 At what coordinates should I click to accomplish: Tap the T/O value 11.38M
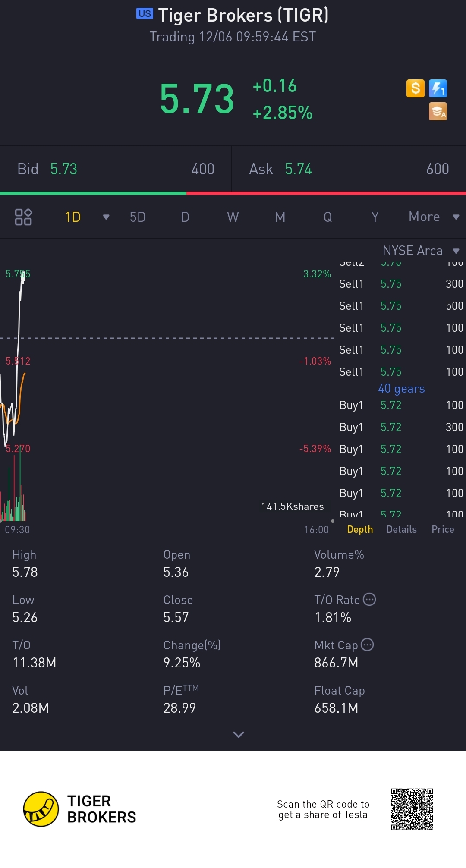(x=35, y=663)
